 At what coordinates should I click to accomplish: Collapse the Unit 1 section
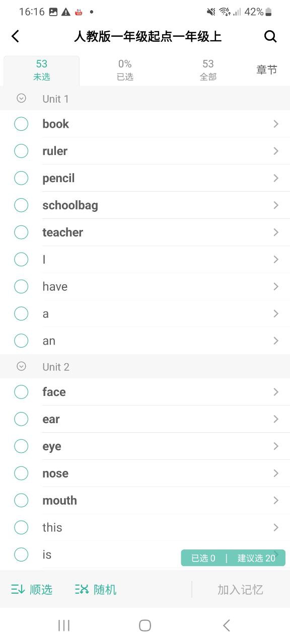21,99
